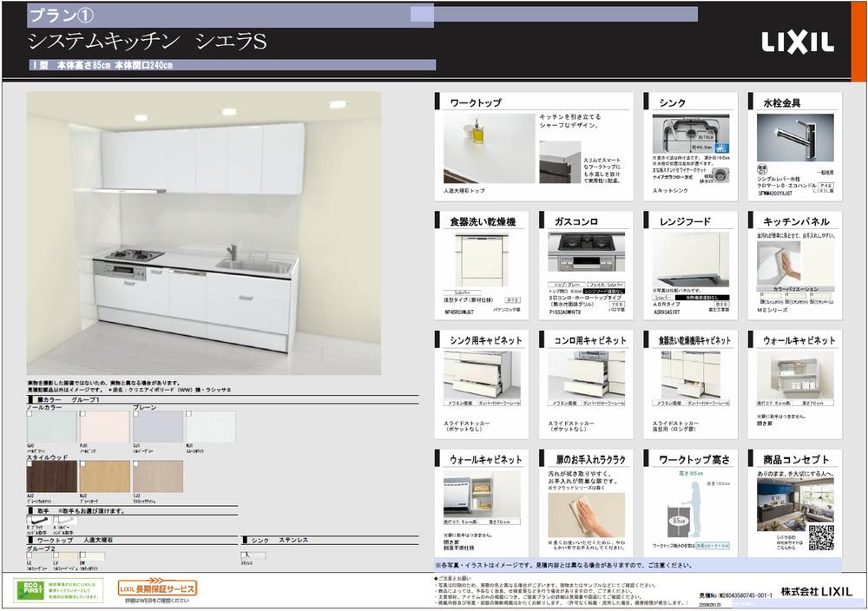
Task: Open the 扉のお手入れラクラク wiping photo
Action: [x=586, y=516]
